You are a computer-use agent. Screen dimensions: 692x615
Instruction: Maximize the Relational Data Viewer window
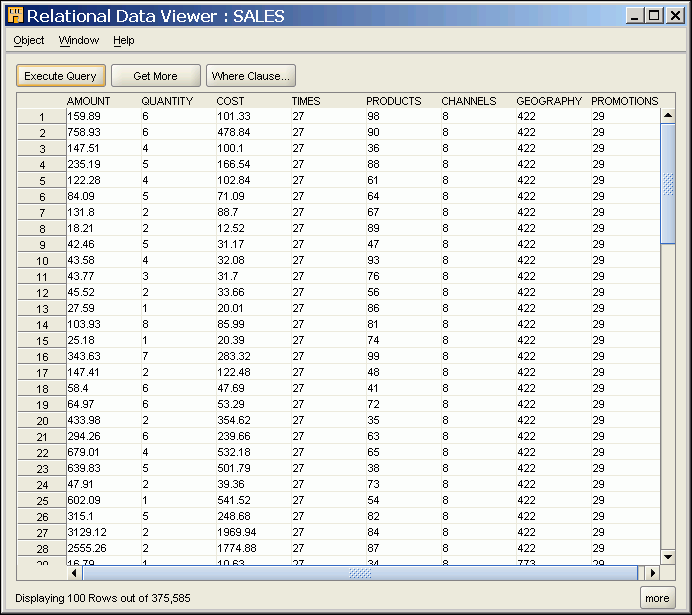point(654,16)
